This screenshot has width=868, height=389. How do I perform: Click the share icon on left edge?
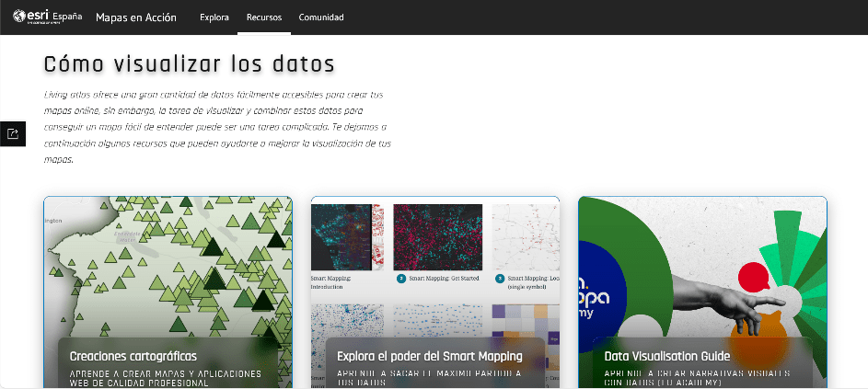click(x=13, y=133)
